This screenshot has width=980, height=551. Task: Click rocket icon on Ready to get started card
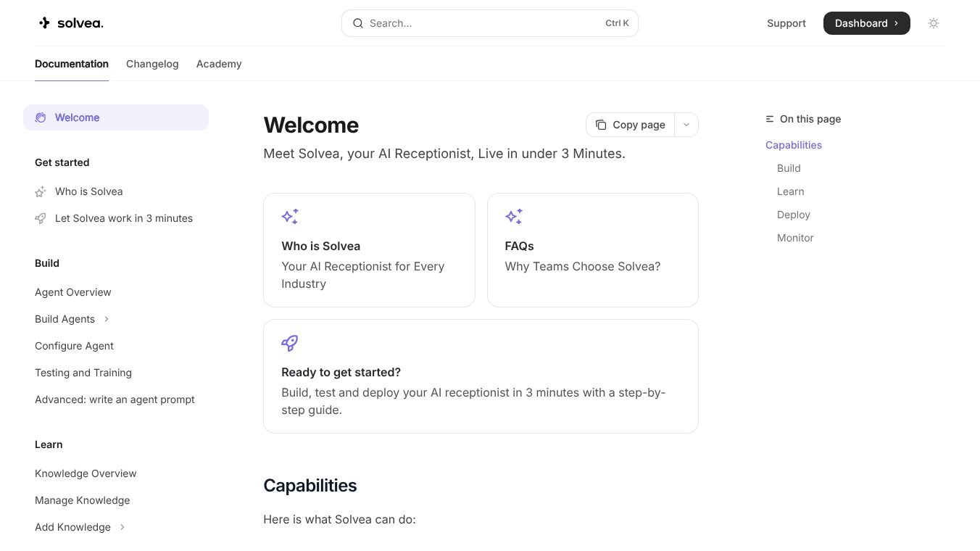[290, 343]
